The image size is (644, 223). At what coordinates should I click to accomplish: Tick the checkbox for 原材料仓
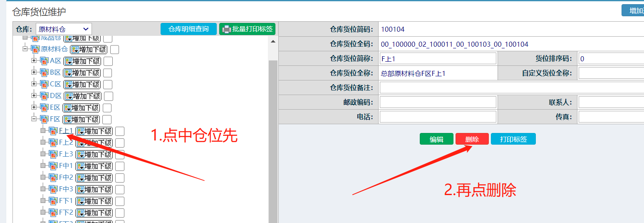(115, 50)
